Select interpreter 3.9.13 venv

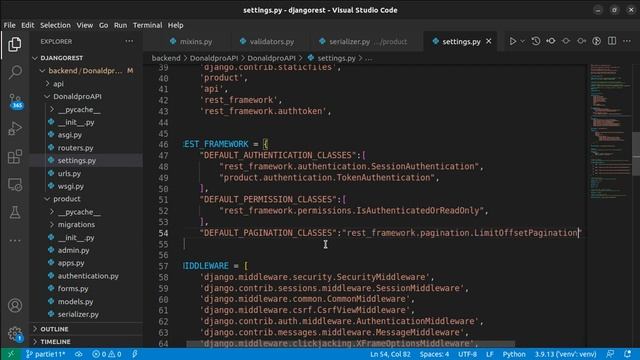[x=565, y=354]
